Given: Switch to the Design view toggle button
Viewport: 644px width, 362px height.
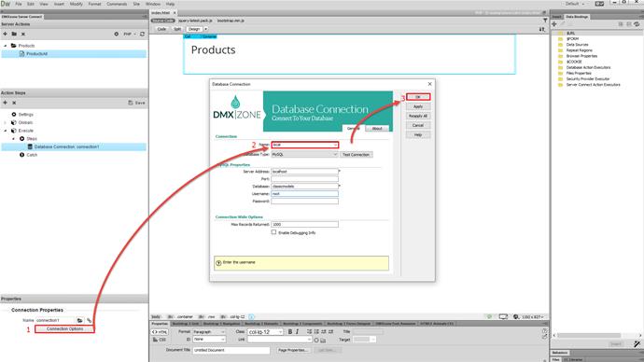Looking at the screenshot, I should click(194, 29).
